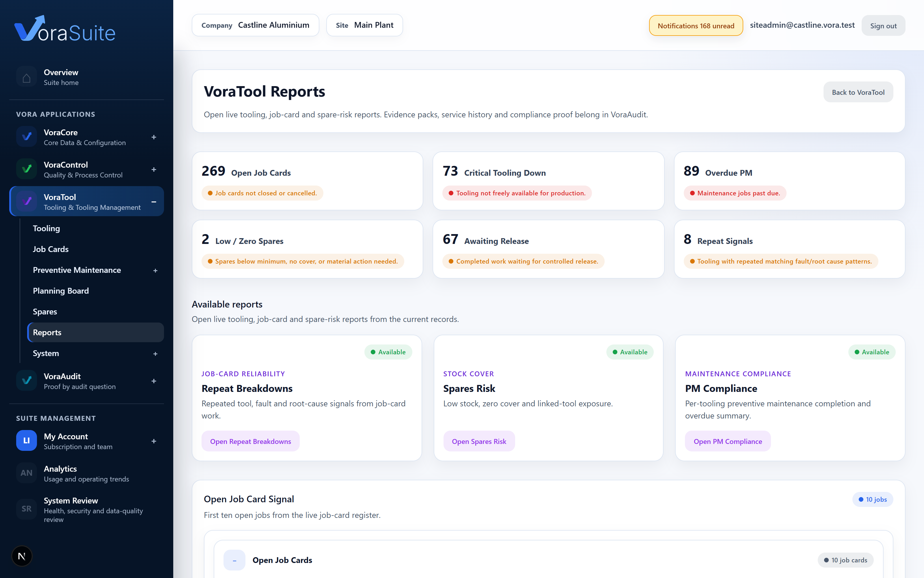Click the Analytics AN icon
The width and height of the screenshot is (924, 578).
point(26,473)
